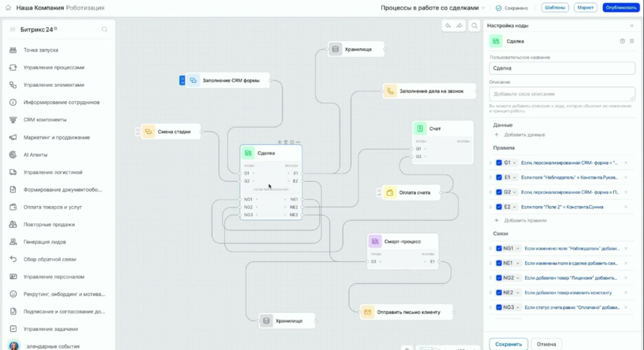Expand the E2 rule dropdown chevron

514,207
